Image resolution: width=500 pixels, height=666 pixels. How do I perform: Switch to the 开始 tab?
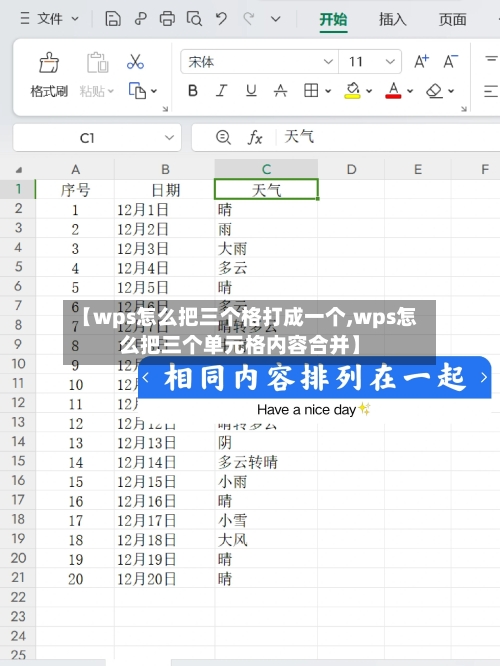333,20
